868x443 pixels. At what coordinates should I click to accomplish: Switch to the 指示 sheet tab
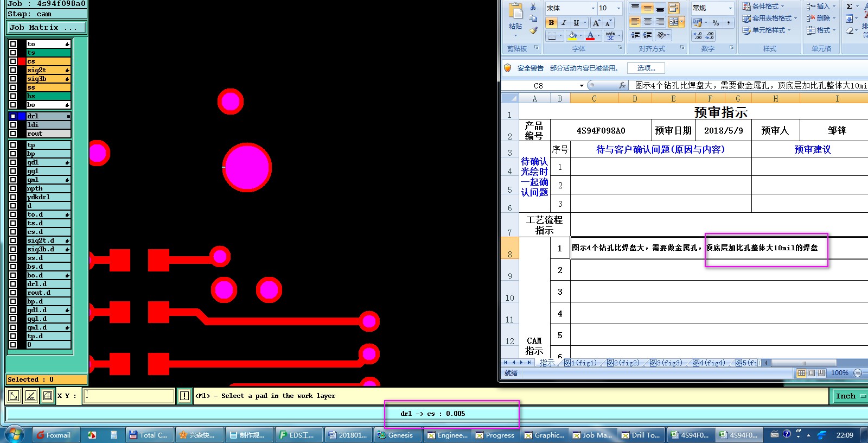click(547, 363)
